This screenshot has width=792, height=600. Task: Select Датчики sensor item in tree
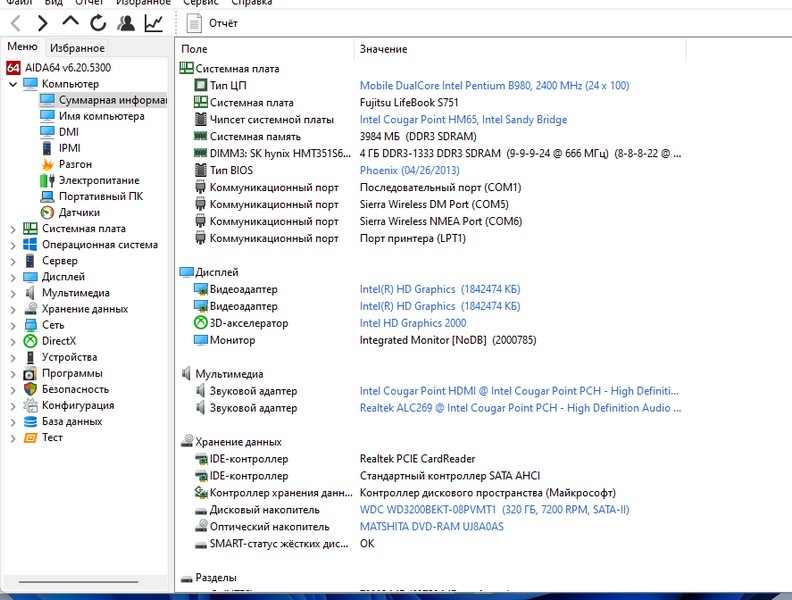point(79,212)
